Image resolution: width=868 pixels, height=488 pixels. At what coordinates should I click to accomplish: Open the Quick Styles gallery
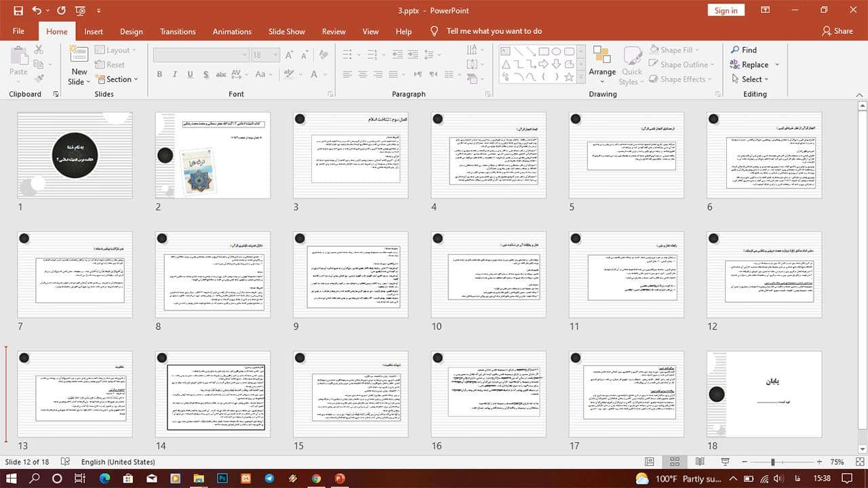click(x=632, y=66)
